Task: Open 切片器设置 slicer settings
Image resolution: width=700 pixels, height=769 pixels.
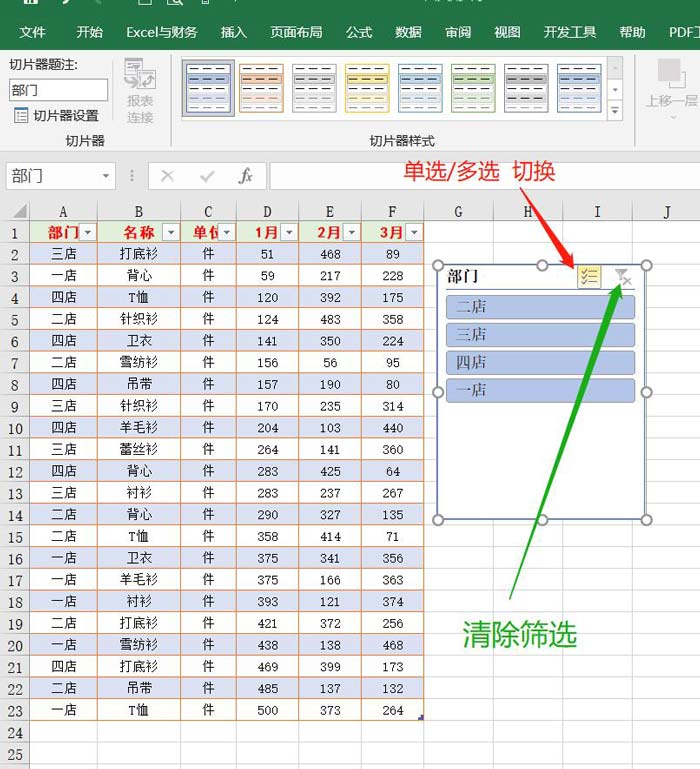Action: coord(57,116)
